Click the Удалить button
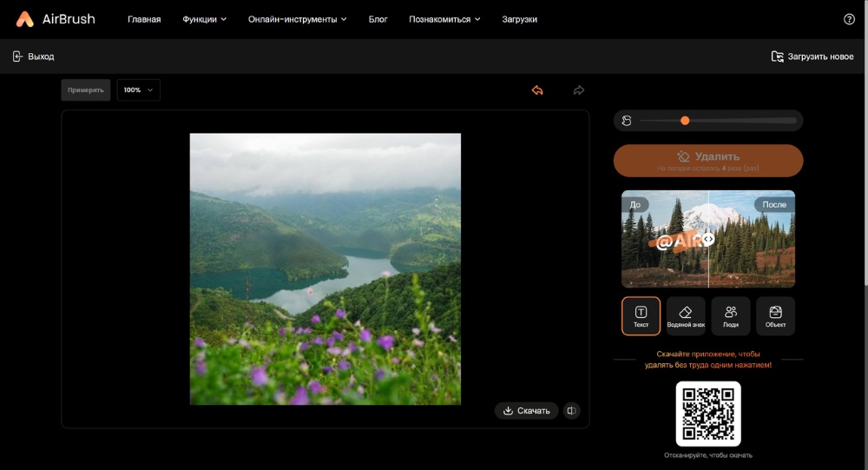868x470 pixels. tap(708, 161)
